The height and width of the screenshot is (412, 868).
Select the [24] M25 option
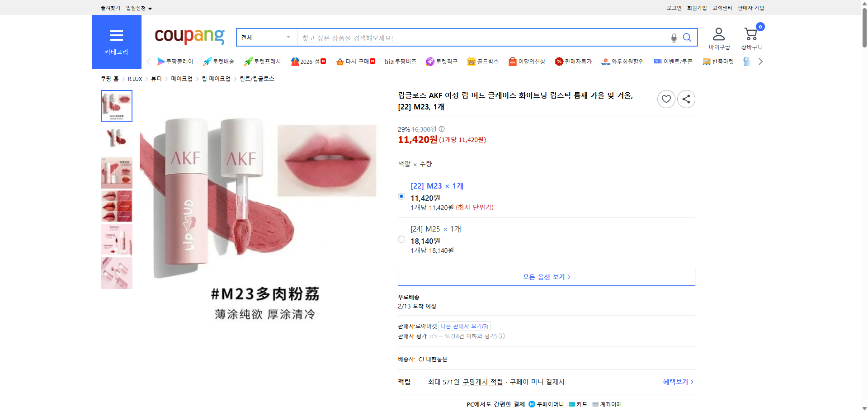click(x=401, y=239)
